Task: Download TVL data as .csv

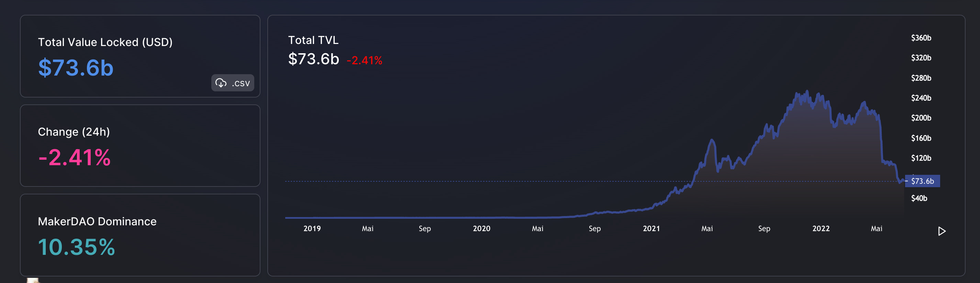Action: (x=232, y=82)
